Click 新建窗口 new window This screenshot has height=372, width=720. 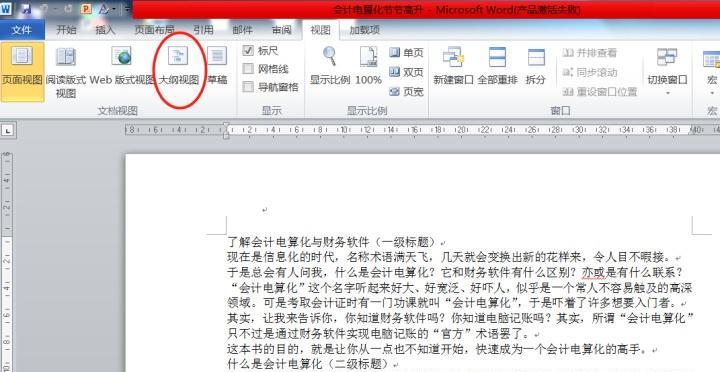[x=453, y=67]
